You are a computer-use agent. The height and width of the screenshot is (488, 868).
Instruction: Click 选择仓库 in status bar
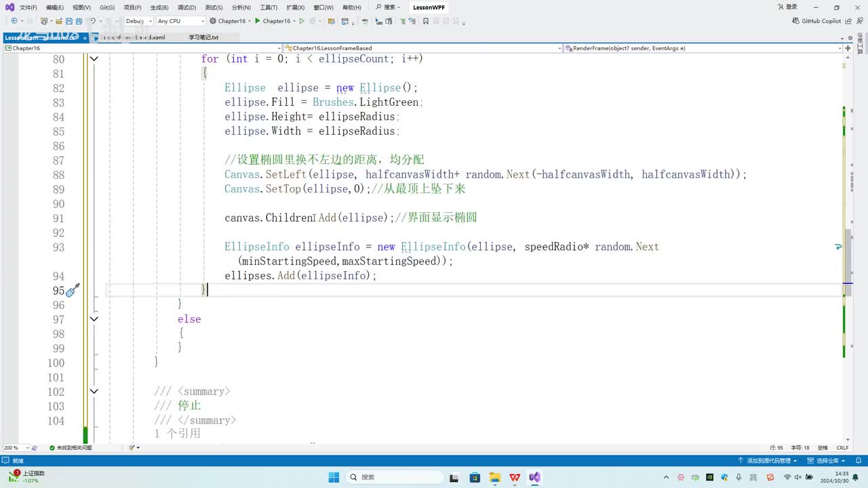(827, 461)
